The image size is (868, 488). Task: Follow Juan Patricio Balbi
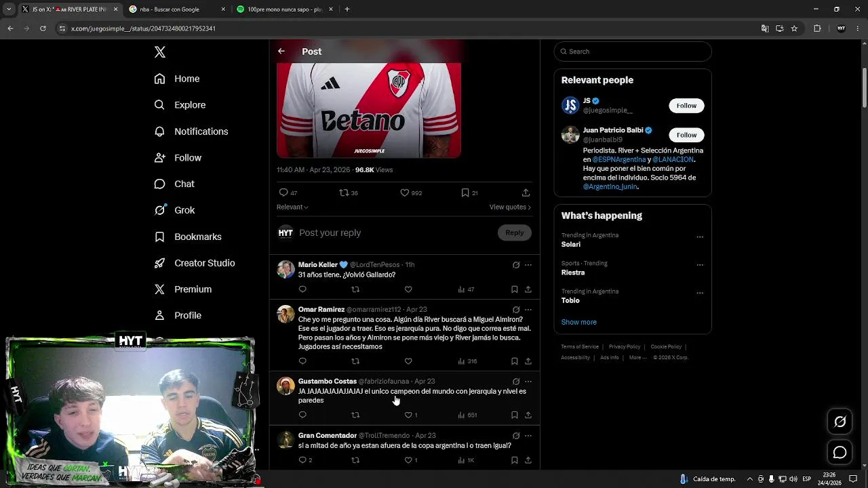pos(686,135)
